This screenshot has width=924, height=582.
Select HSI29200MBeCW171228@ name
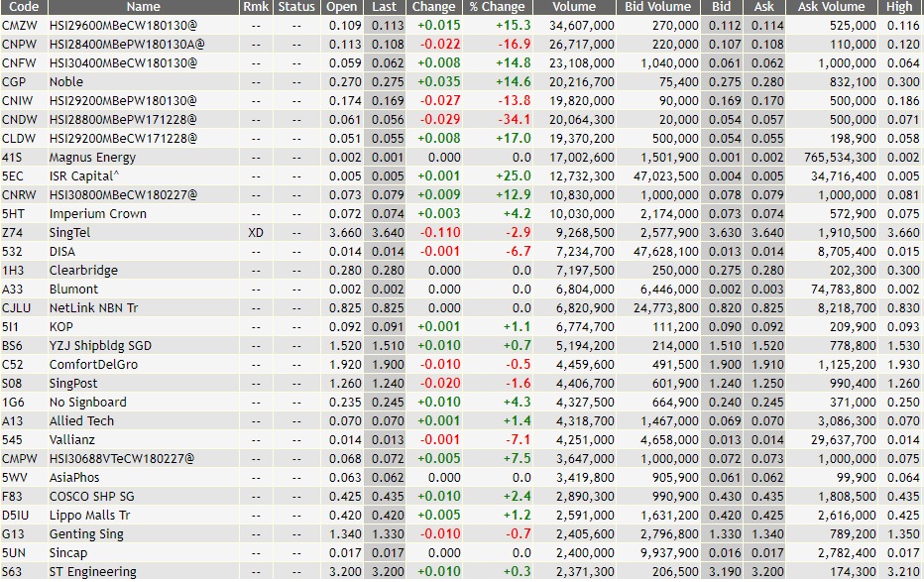(x=123, y=139)
